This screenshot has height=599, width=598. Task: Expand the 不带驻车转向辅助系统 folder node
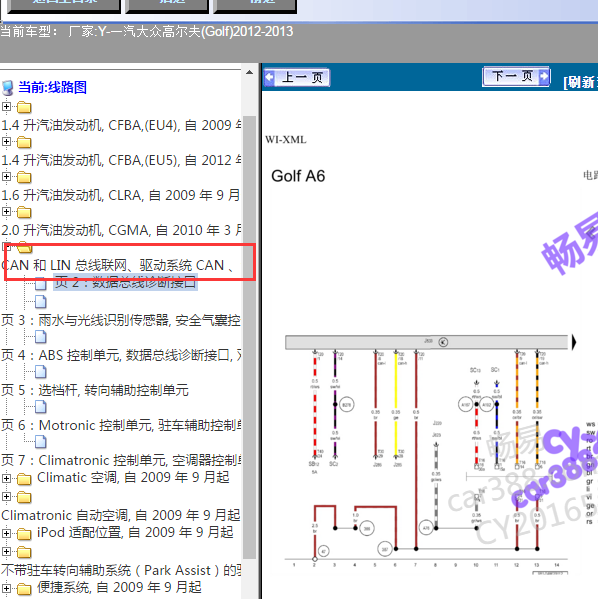pyautogui.click(x=6, y=551)
